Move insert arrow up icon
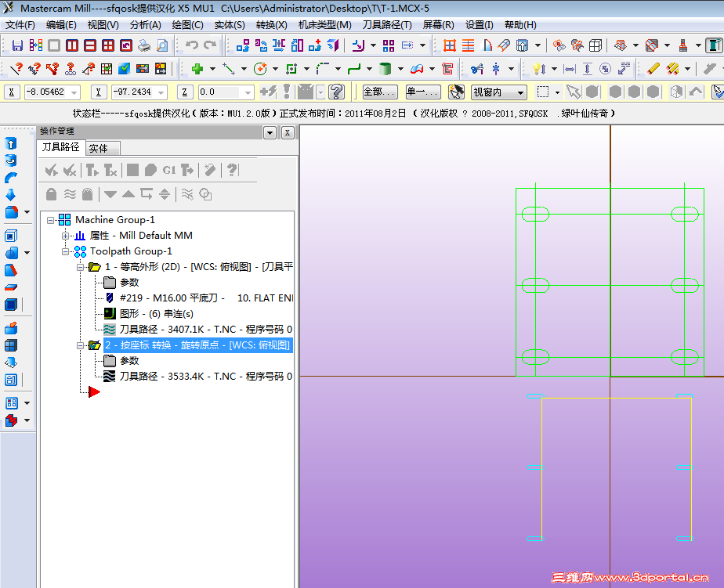 [x=129, y=194]
